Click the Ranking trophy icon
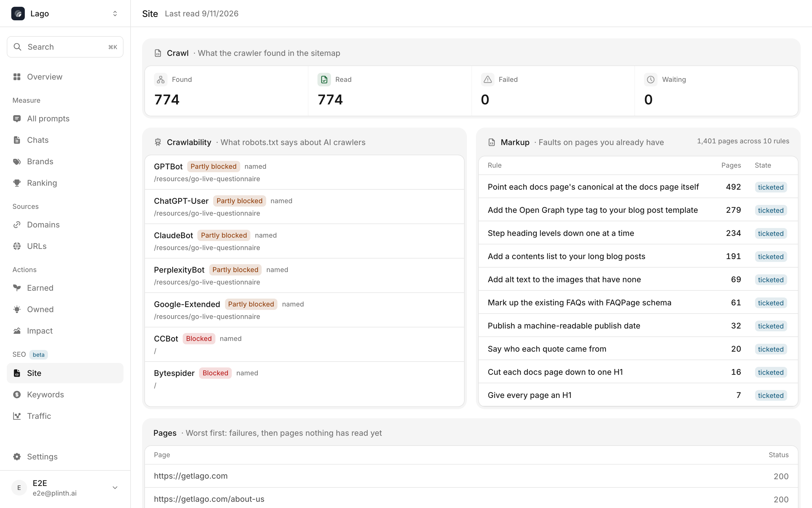Image resolution: width=812 pixels, height=508 pixels. point(17,183)
